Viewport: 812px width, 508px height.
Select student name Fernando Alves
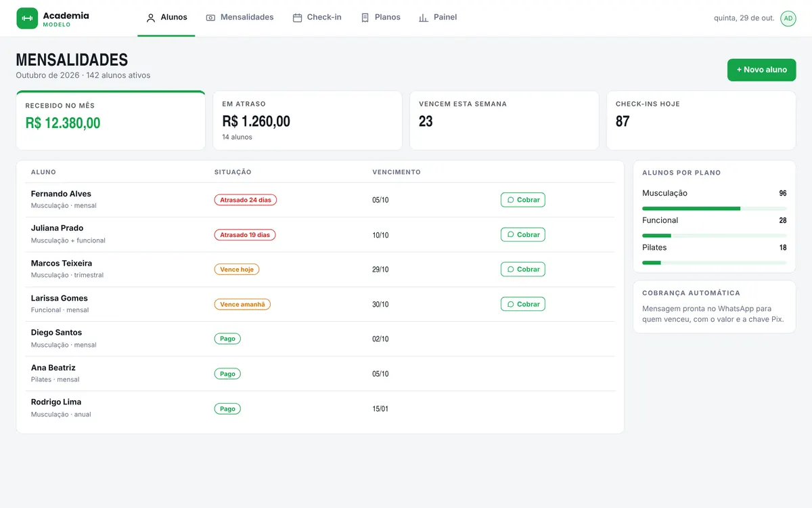coord(61,194)
